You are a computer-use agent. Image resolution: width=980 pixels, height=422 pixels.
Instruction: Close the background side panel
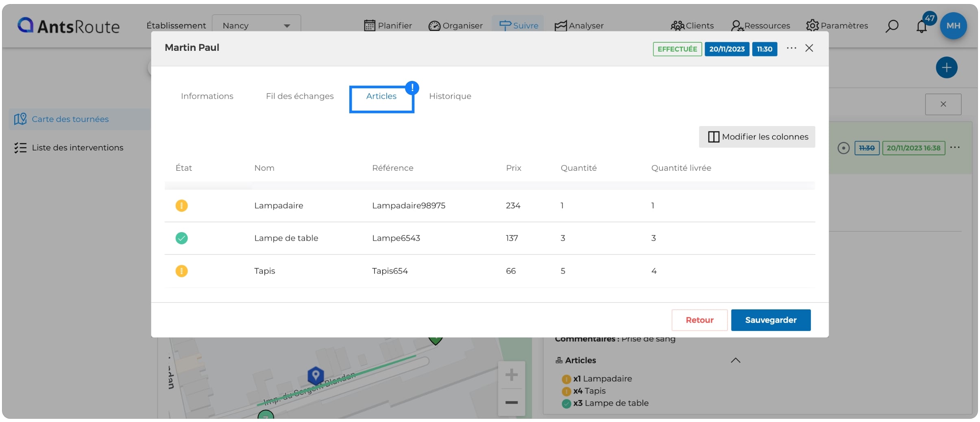[x=943, y=104]
